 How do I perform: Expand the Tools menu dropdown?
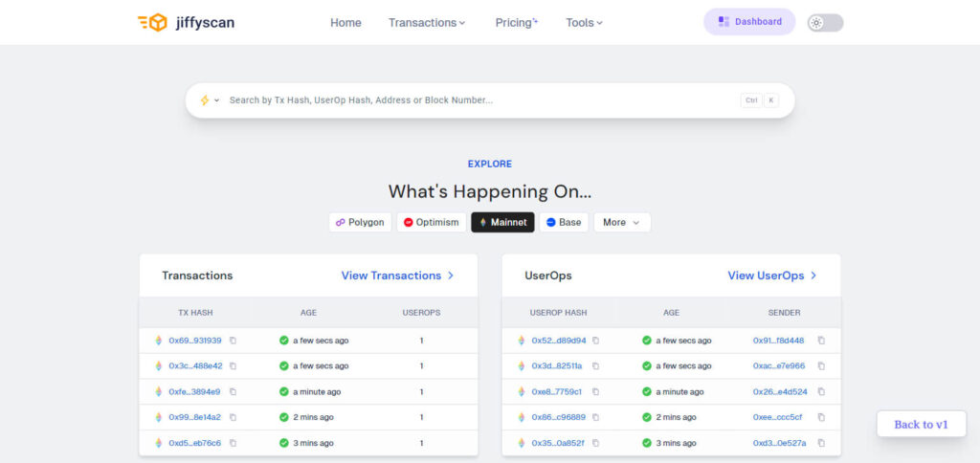click(585, 23)
